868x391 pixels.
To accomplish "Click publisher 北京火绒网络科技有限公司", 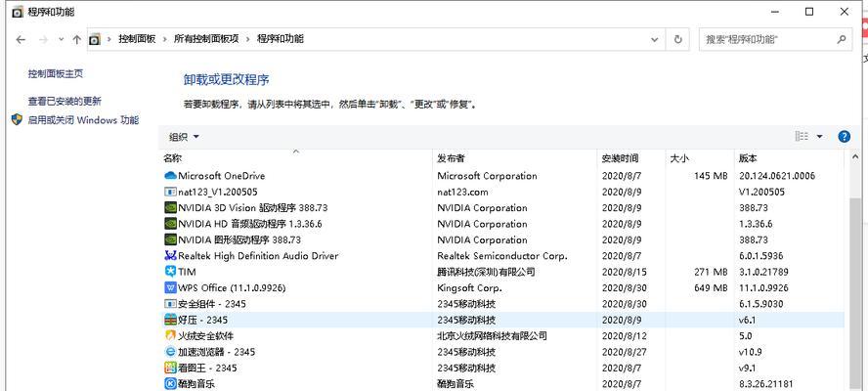I will point(492,336).
